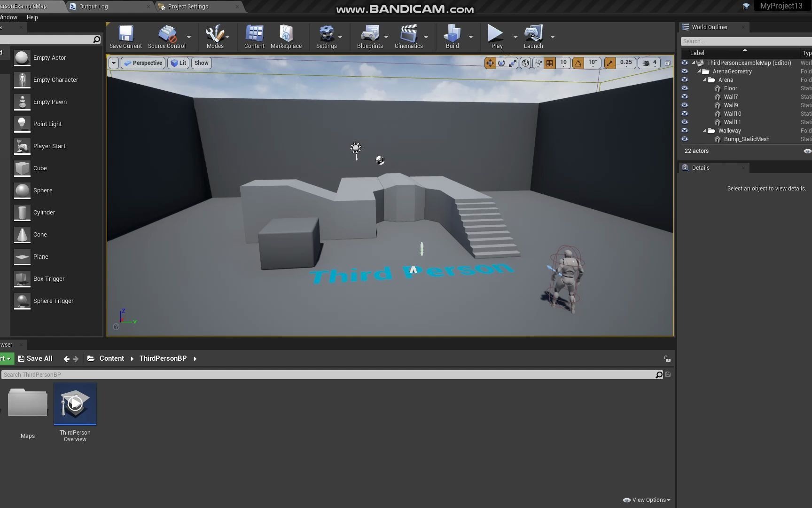Open the Perspective viewport dropdown

click(143, 63)
